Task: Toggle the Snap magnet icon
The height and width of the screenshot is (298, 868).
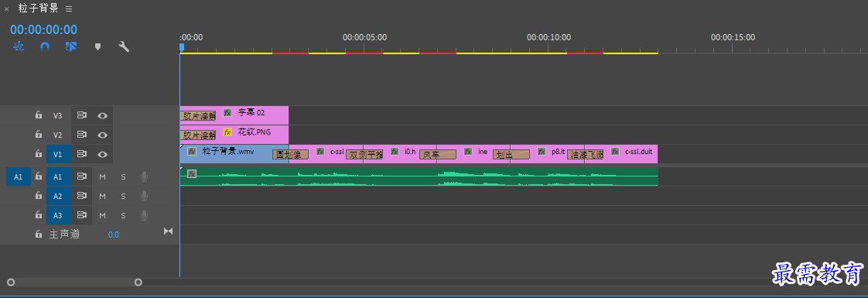Action: click(x=45, y=46)
